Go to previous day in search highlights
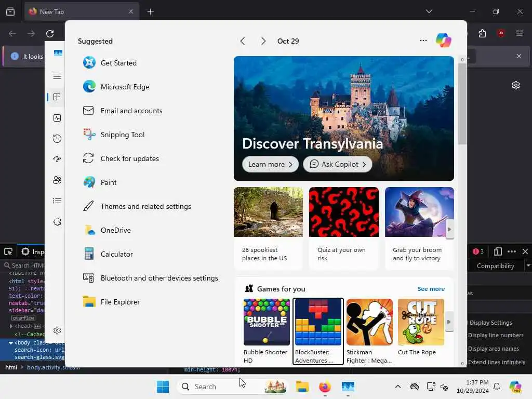 coord(242,41)
